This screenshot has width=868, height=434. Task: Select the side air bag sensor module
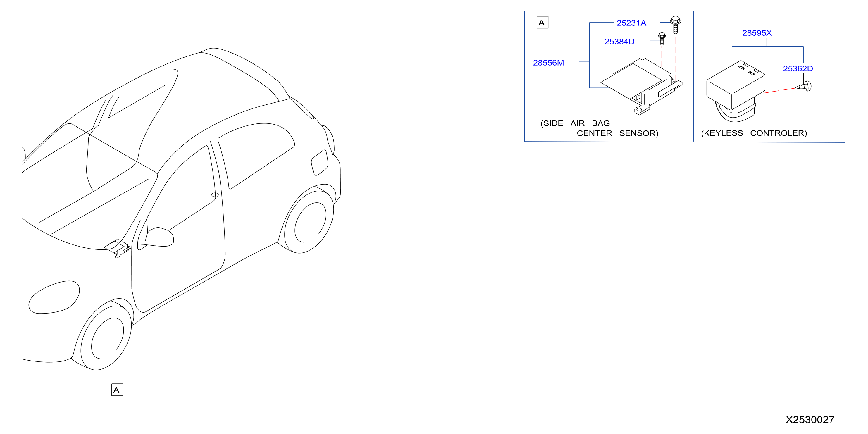(642, 87)
